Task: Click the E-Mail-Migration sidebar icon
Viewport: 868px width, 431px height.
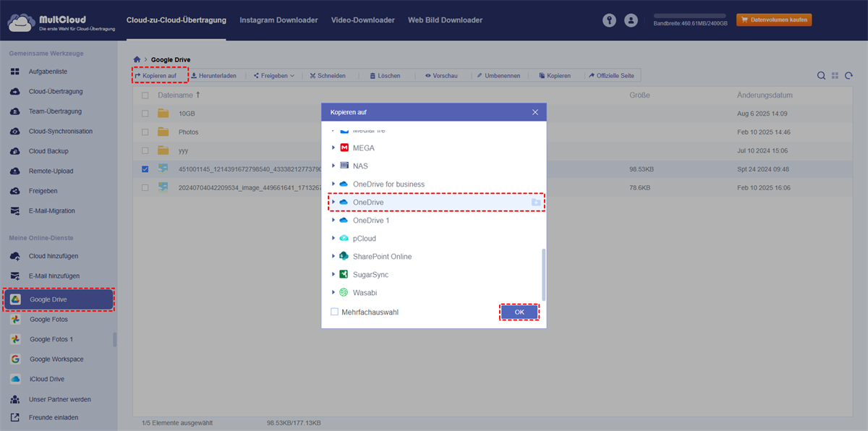Action: (x=15, y=210)
